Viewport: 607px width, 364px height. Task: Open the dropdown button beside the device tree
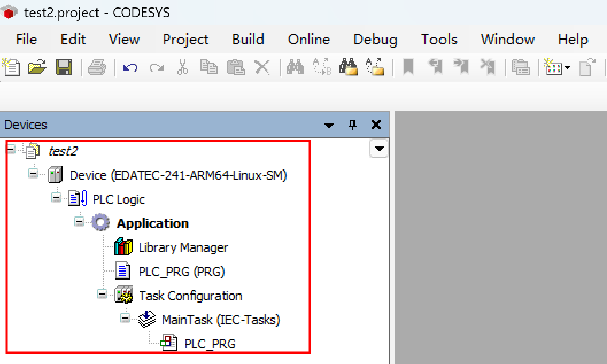point(379,149)
